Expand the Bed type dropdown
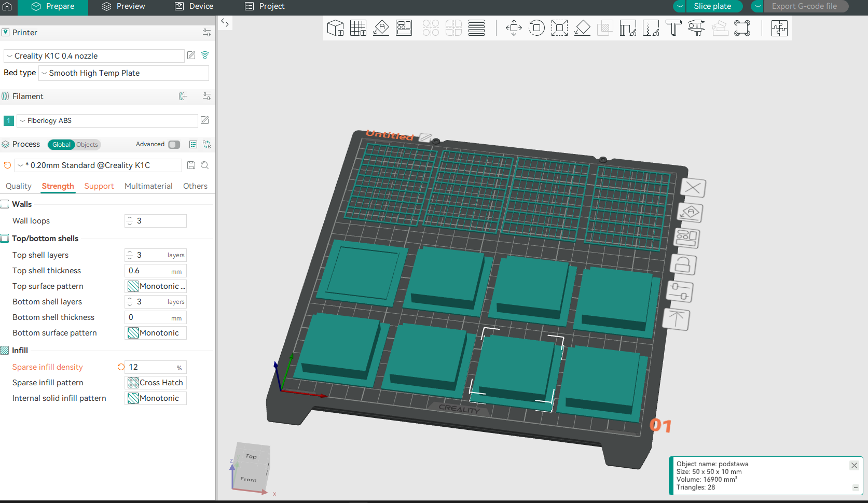 (123, 73)
